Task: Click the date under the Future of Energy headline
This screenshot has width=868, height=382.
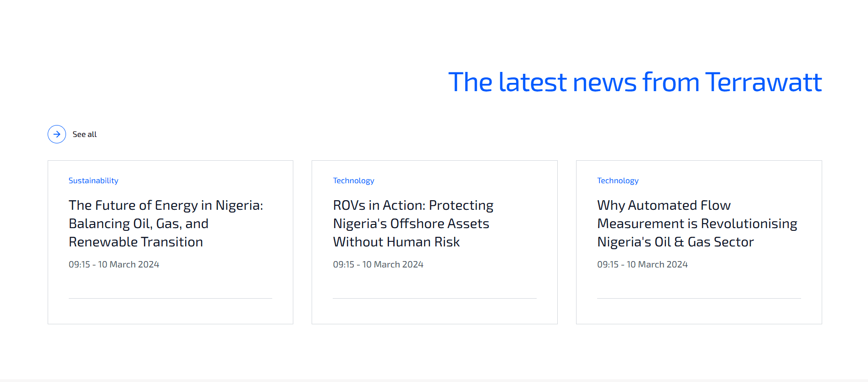Action: [114, 264]
